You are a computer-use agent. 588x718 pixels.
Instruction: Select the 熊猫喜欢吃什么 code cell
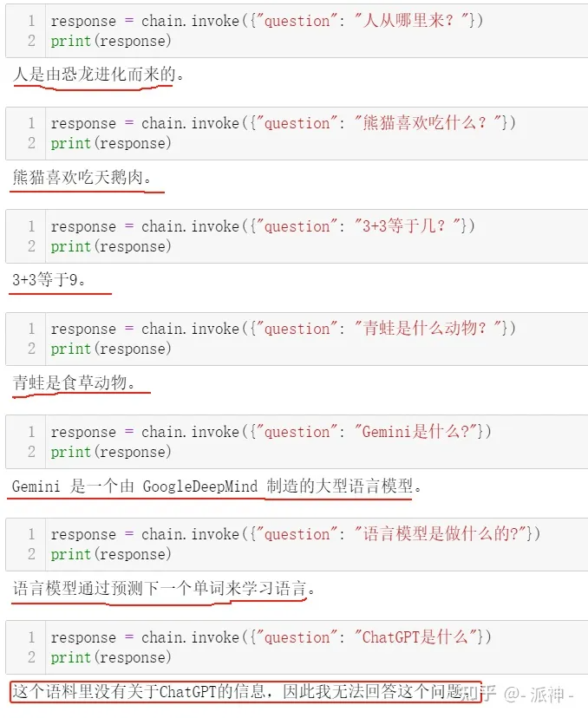pyautogui.click(x=297, y=134)
